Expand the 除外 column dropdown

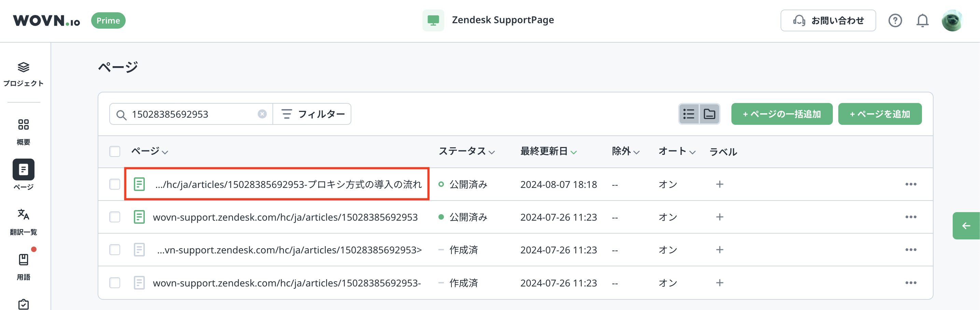tap(626, 151)
